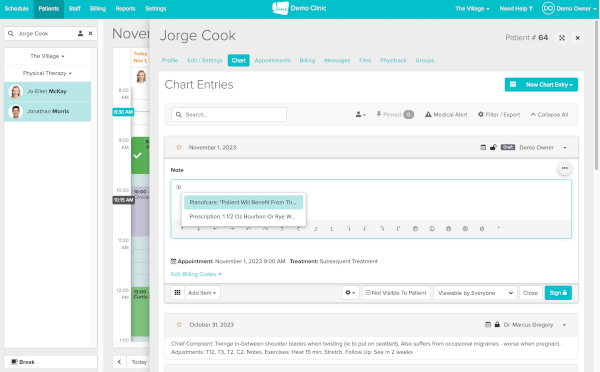Star the October 31, 2023 chart entry
Screen dimensions: 600x372
point(179,325)
